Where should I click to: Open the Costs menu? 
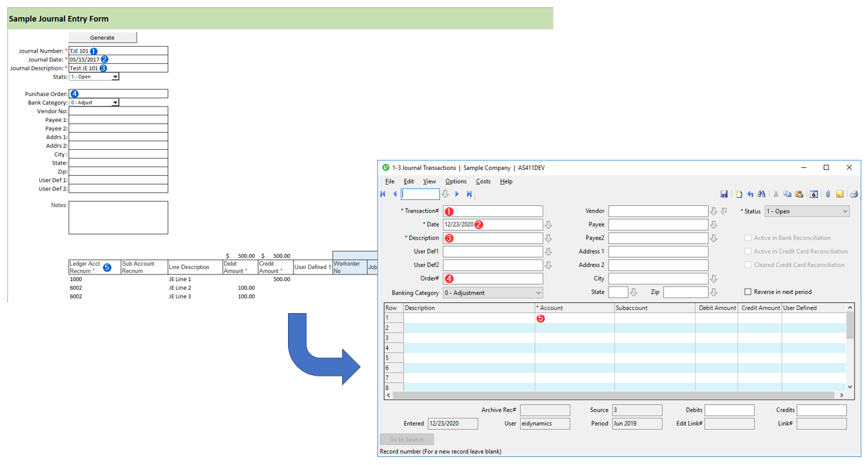coord(483,181)
